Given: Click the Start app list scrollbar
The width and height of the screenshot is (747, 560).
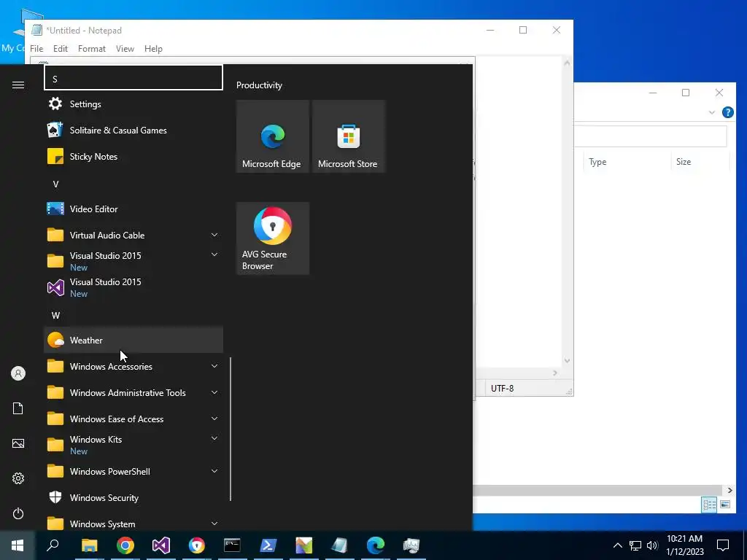Looking at the screenshot, I should (x=231, y=429).
